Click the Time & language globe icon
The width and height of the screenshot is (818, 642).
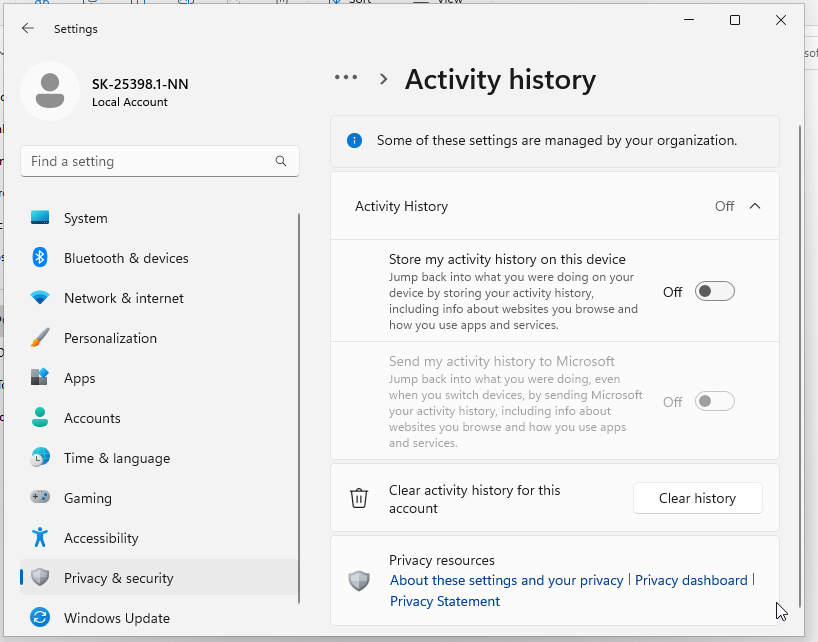[40, 458]
